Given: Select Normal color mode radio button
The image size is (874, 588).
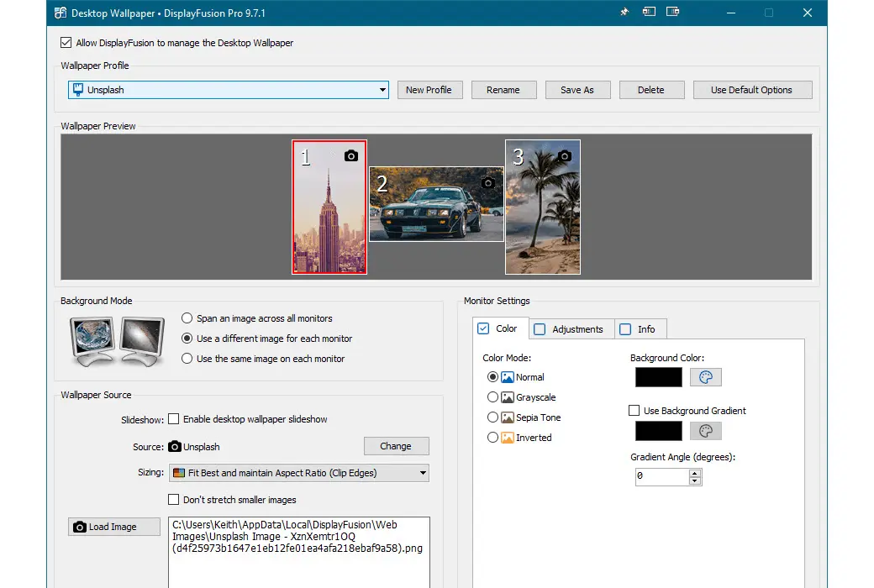Looking at the screenshot, I should point(492,377).
